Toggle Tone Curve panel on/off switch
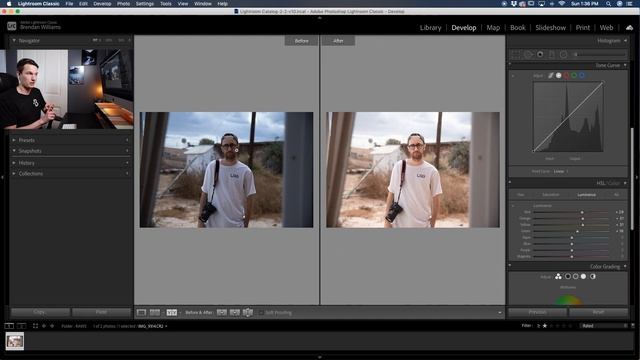The image size is (640, 360). pos(510,64)
